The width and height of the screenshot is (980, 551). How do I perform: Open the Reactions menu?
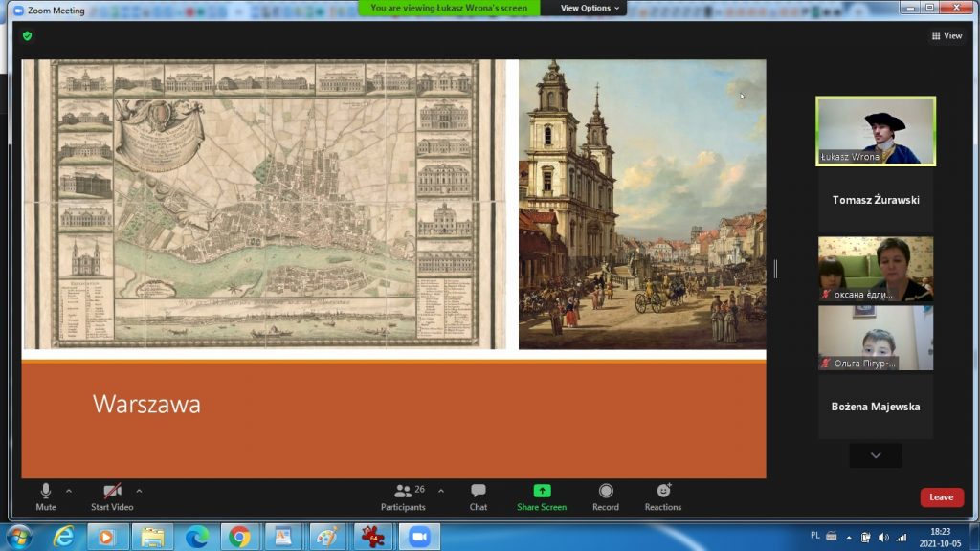click(x=662, y=496)
